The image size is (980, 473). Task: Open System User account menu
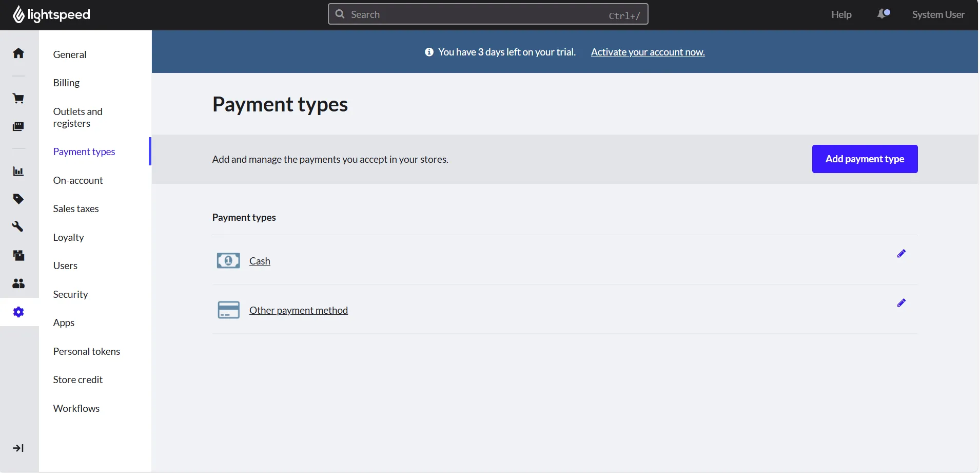pyautogui.click(x=938, y=14)
